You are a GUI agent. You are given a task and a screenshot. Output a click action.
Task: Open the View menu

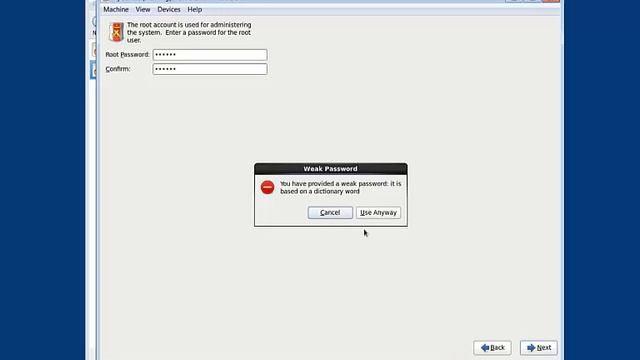143,9
